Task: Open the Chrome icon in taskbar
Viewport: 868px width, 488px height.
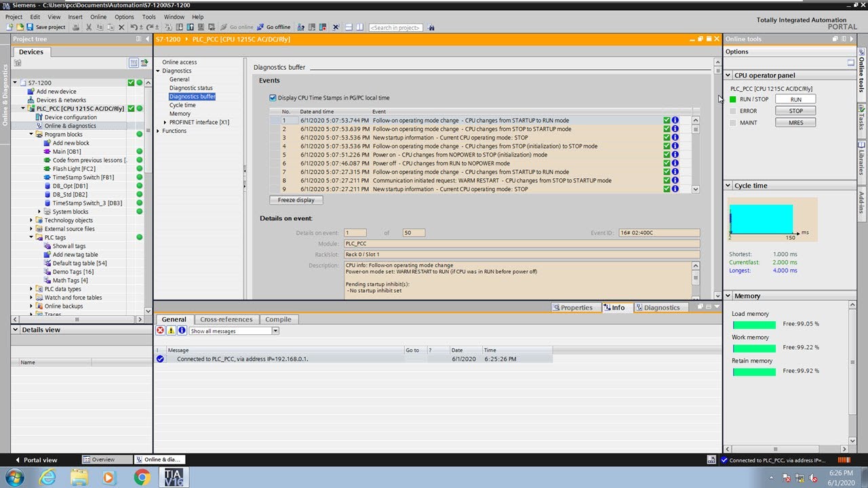Action: [x=142, y=477]
